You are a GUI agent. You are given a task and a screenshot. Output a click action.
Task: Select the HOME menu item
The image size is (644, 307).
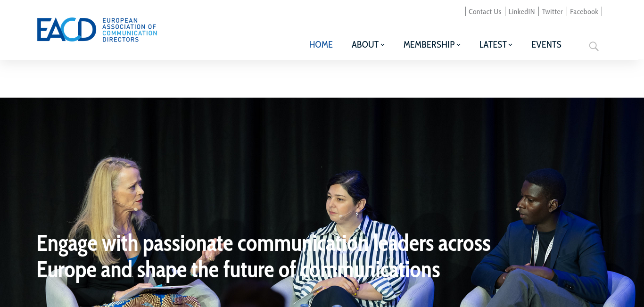321,44
